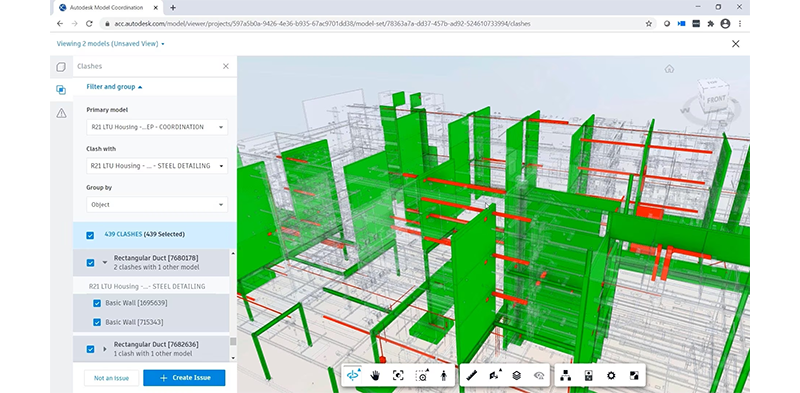Select the Autodesk Model Coordination browser tab
Image resolution: width=800 pixels, height=393 pixels.
[109, 7]
